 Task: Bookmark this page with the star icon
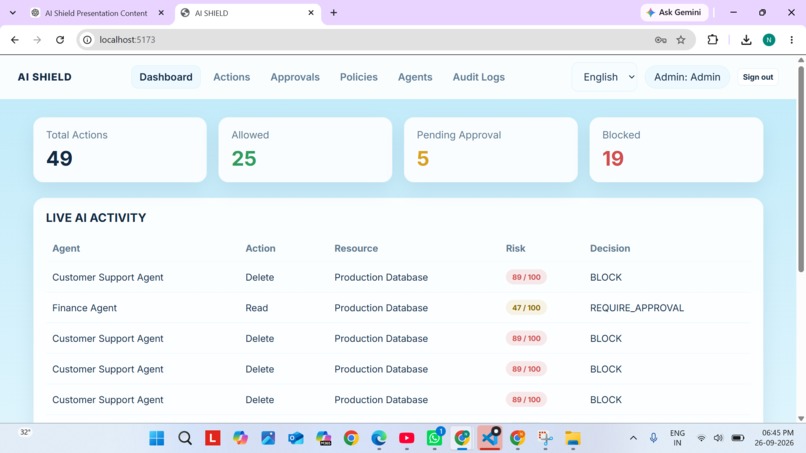point(681,40)
